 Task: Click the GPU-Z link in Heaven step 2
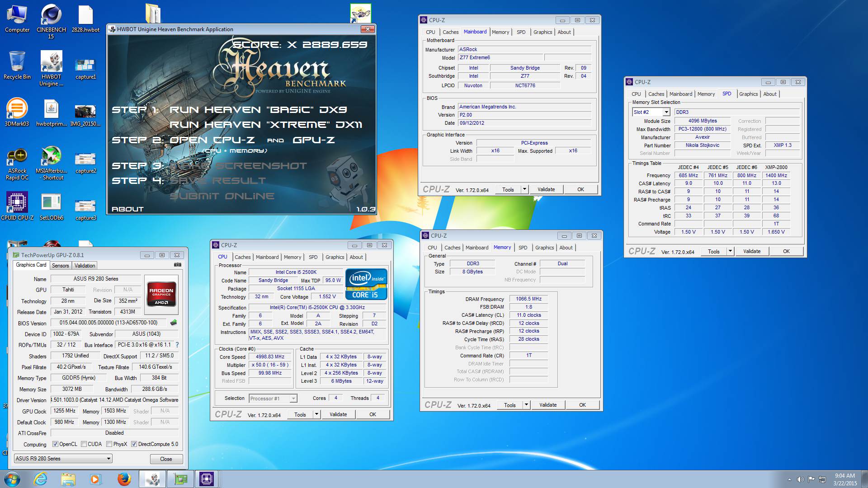[314, 140]
